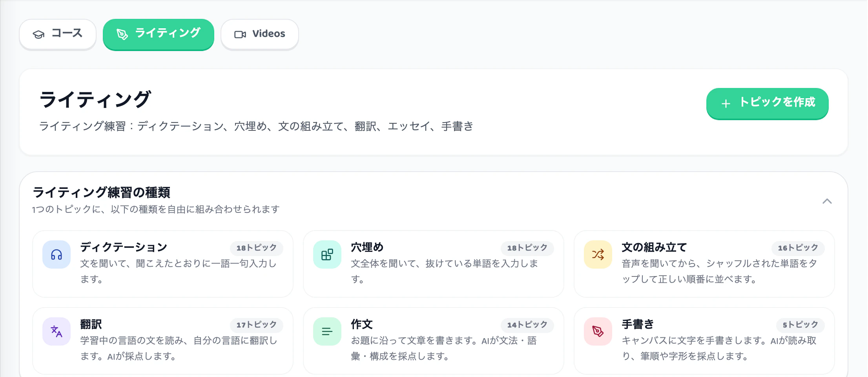
Task: Collapse the ライティング練習の種類 section
Action: click(827, 201)
